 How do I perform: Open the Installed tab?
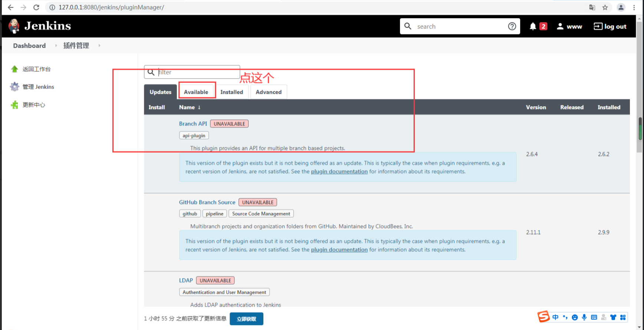(232, 92)
